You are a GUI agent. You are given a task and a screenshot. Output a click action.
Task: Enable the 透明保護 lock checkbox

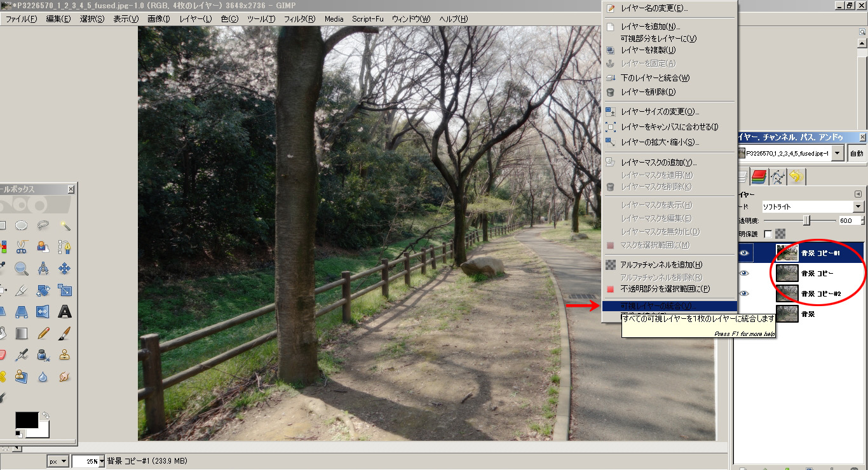tap(767, 234)
